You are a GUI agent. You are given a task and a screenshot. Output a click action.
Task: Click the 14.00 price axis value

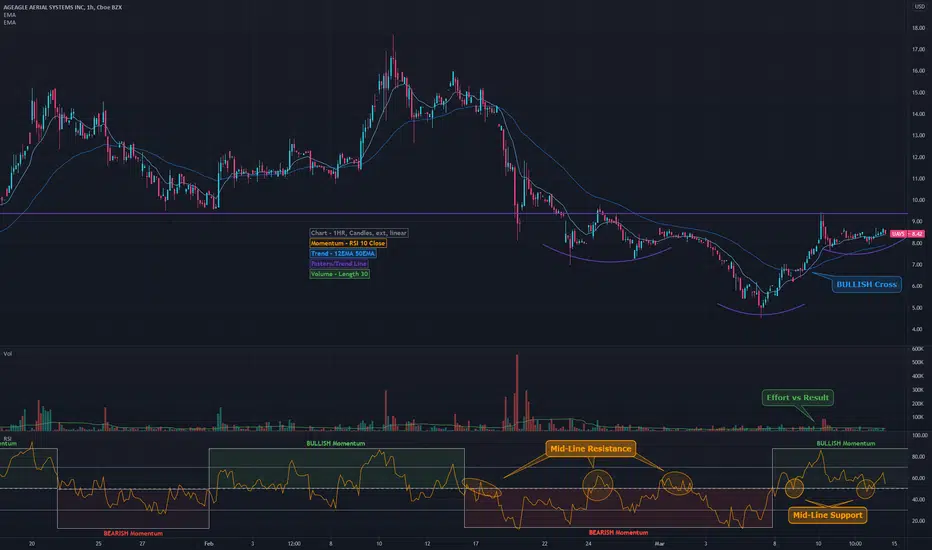pyautogui.click(x=918, y=114)
